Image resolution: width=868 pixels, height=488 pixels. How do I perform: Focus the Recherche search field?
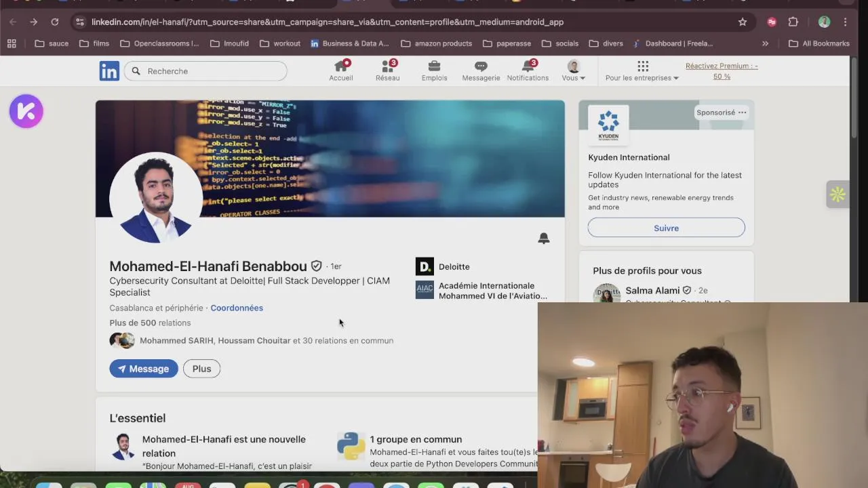pyautogui.click(x=205, y=71)
